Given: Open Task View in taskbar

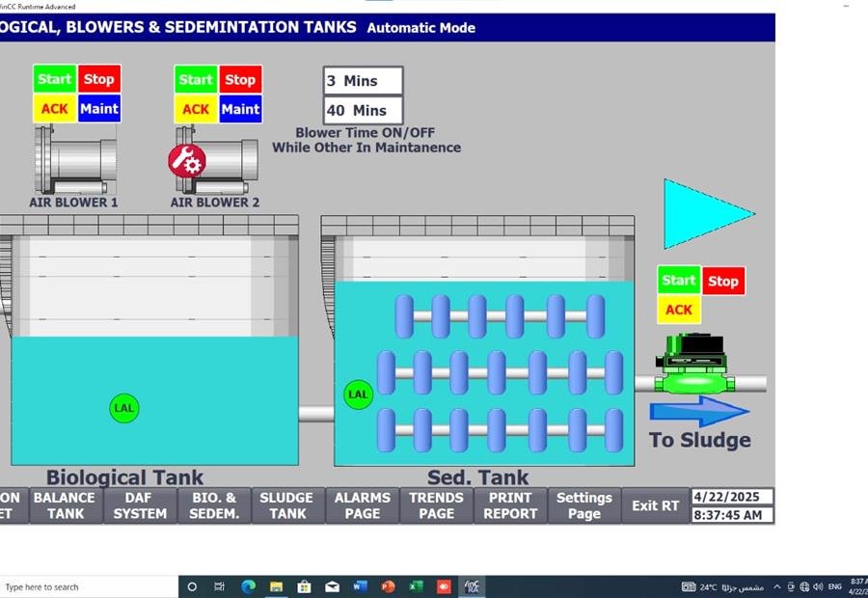Looking at the screenshot, I should tap(219, 587).
